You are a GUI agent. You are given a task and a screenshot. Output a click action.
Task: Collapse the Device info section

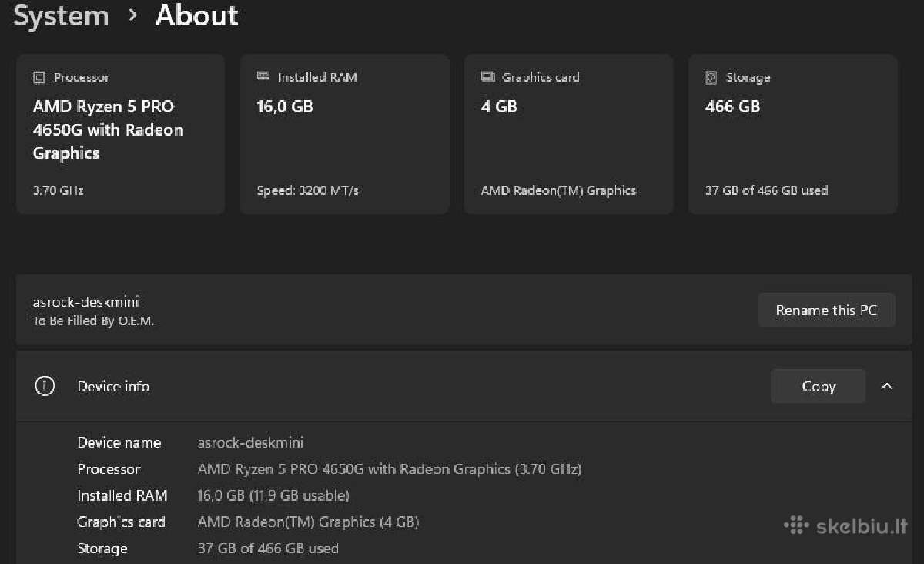887,387
